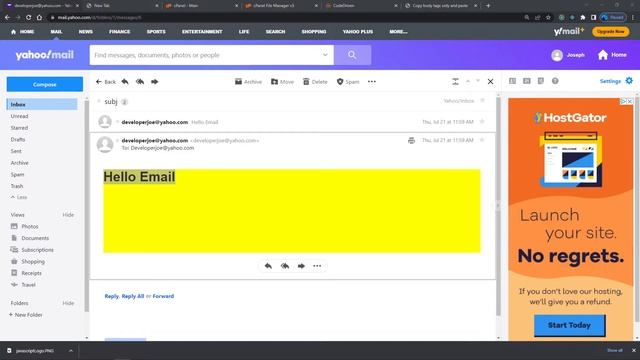Click Upgrade Now button
This screenshot has width=640, height=360.
tap(611, 31)
